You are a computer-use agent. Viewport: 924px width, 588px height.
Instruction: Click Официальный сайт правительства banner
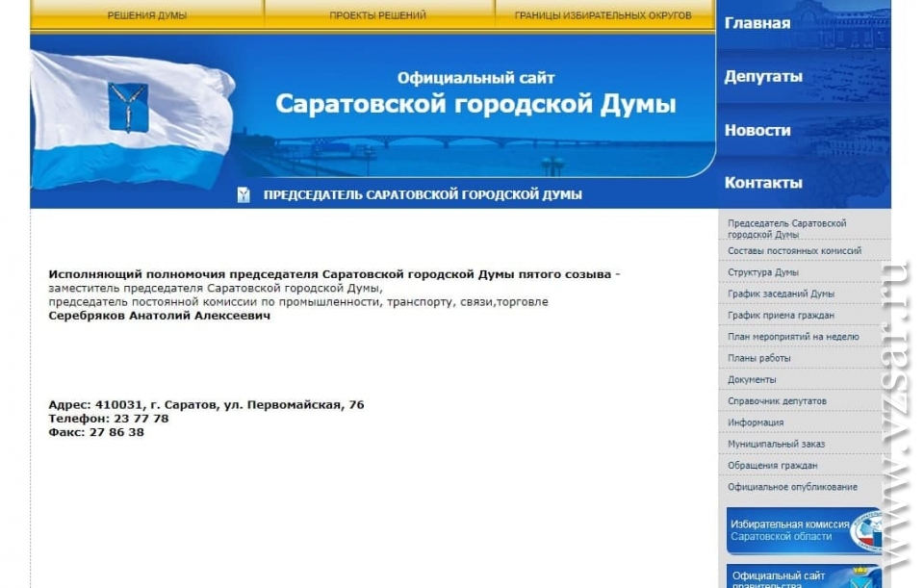804,576
